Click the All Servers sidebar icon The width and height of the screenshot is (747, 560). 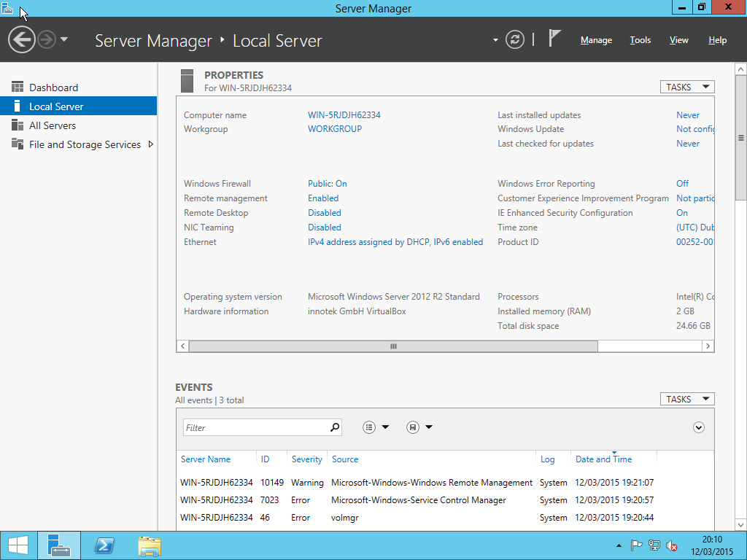pos(18,125)
